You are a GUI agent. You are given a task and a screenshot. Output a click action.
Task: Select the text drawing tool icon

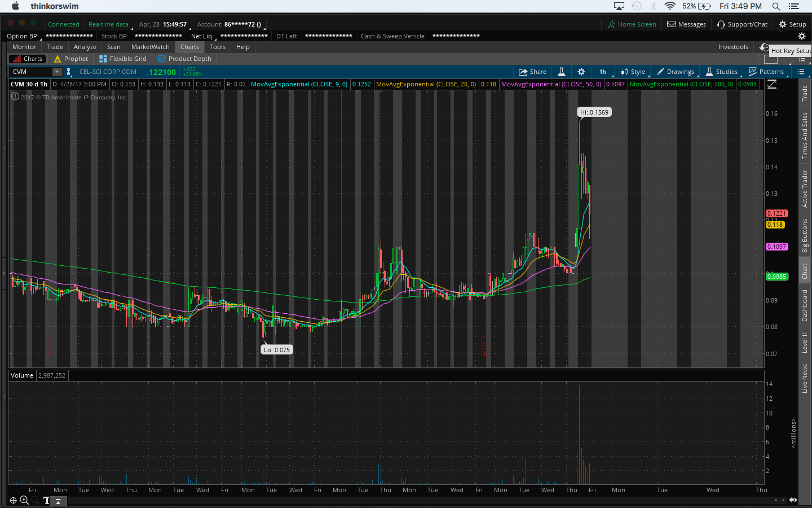pyautogui.click(x=46, y=500)
